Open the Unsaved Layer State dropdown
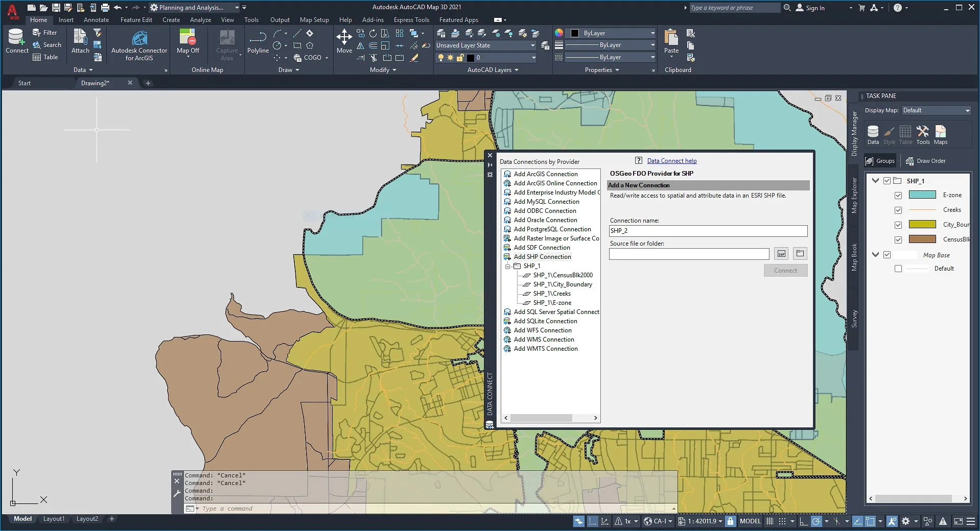 [532, 45]
